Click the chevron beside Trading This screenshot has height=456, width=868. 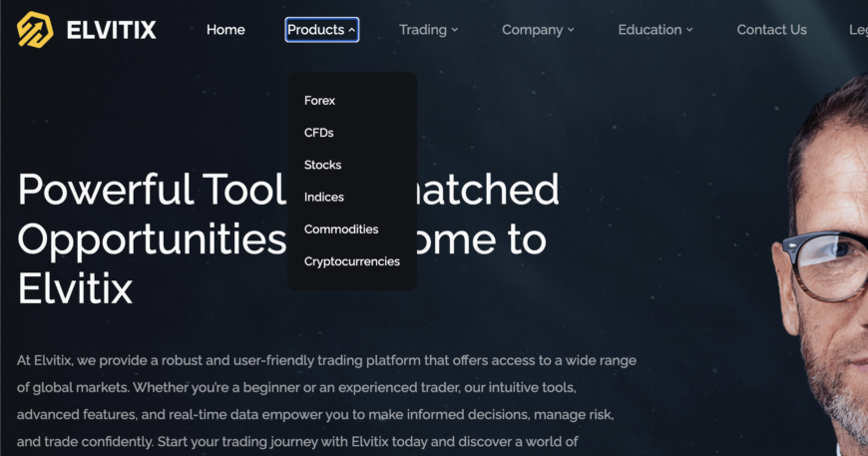point(455,30)
